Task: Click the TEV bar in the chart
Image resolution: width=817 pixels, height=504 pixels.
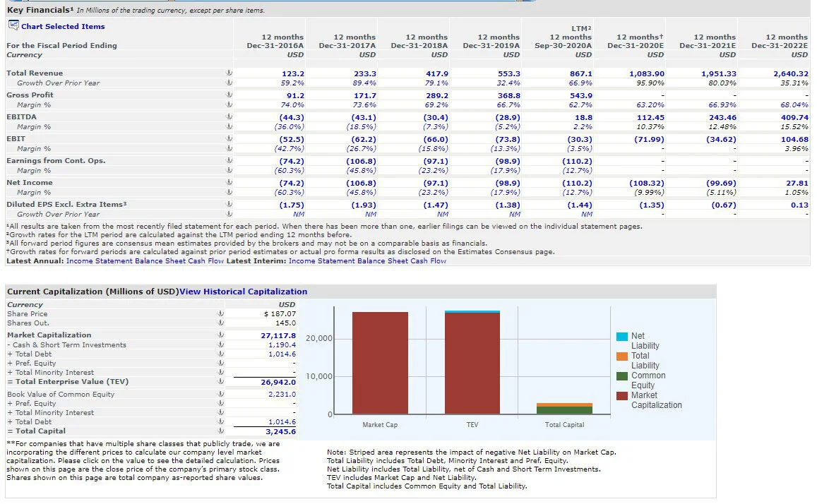Action: pos(472,362)
